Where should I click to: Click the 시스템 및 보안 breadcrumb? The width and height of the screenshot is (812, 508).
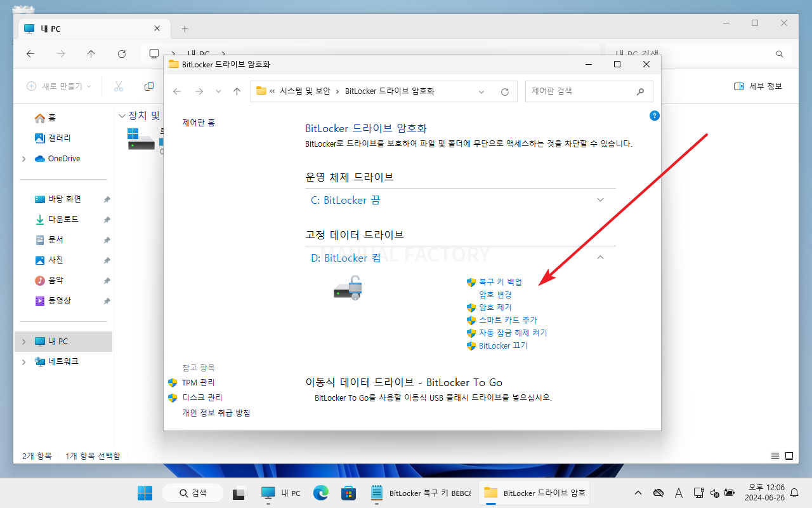(x=304, y=91)
